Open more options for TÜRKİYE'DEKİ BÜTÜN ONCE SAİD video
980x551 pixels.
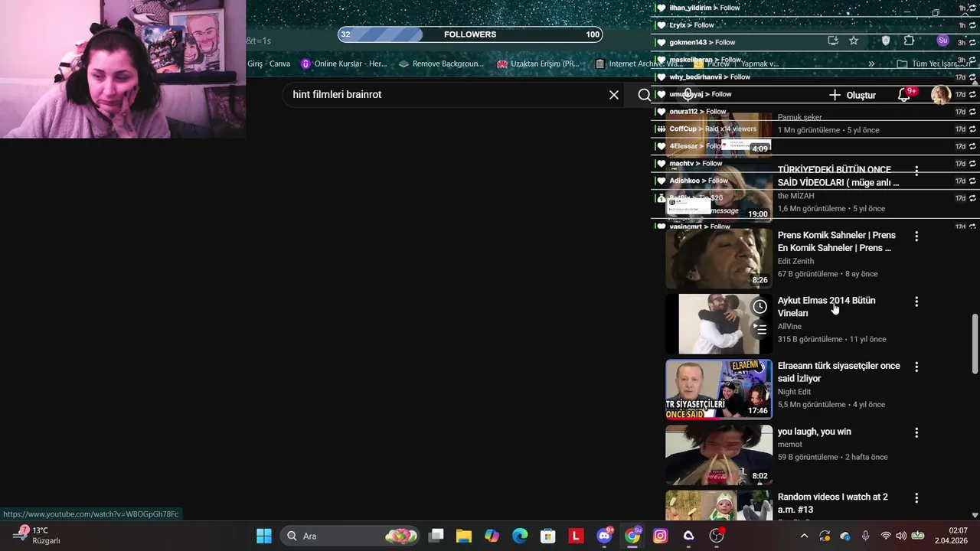pos(916,171)
